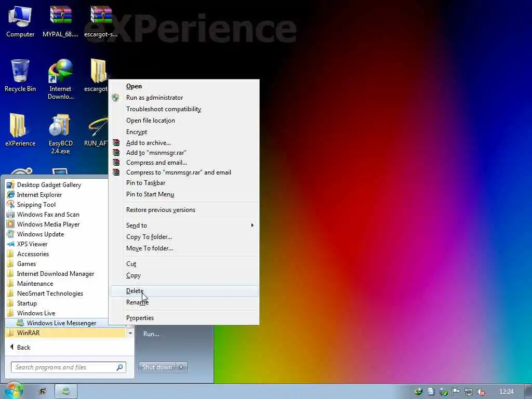Select the escargot-s archive desktop icon
Screen dimensions: 532x399
[x=101, y=21]
